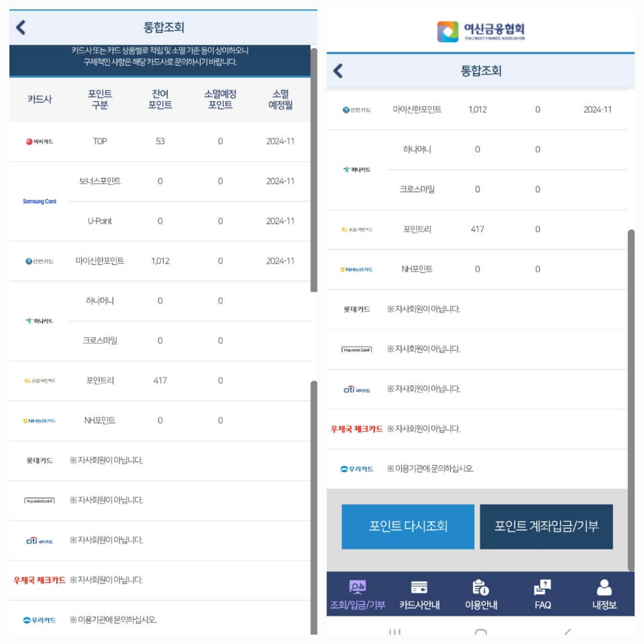644x644 pixels.
Task: Tap Samsung Card logo
Action: (x=40, y=201)
